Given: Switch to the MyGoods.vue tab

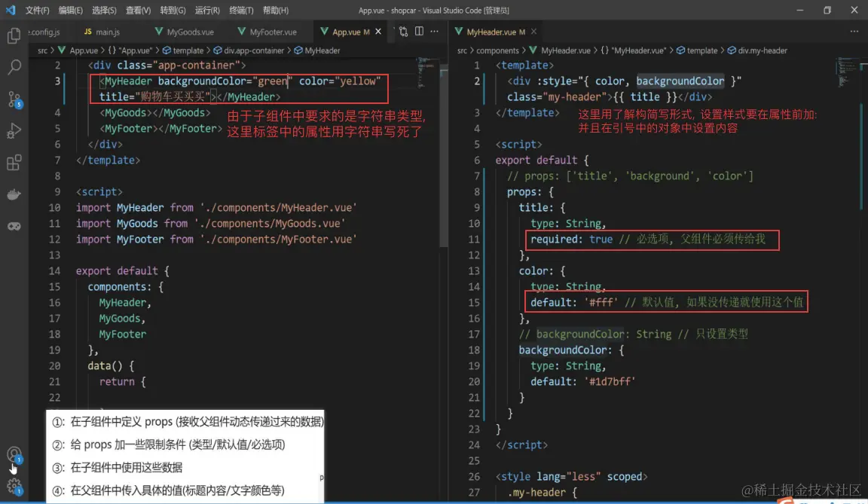Looking at the screenshot, I should click(190, 32).
